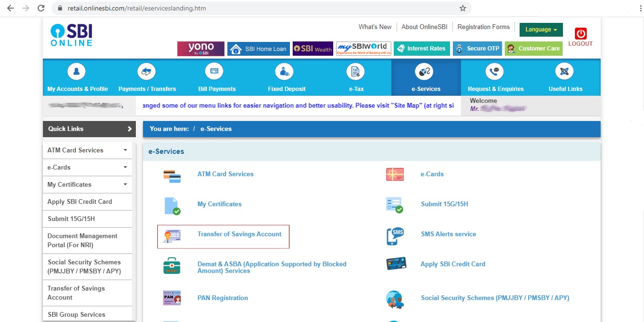644x322 pixels.
Task: Open the Request & Enquiries icon
Action: 494,72
